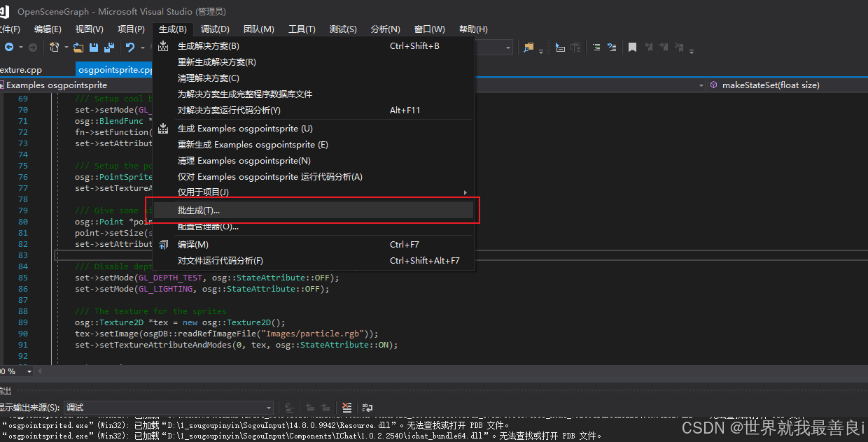The width and height of the screenshot is (868, 442).
Task: Open the 项目(P) menu
Action: click(131, 29)
